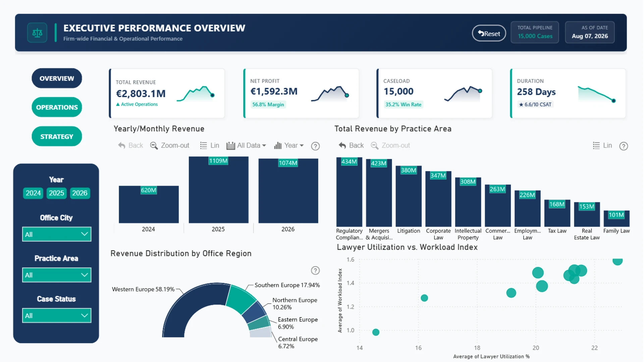644x362 pixels.
Task: Click the scales of justice logo icon
Action: click(x=37, y=33)
